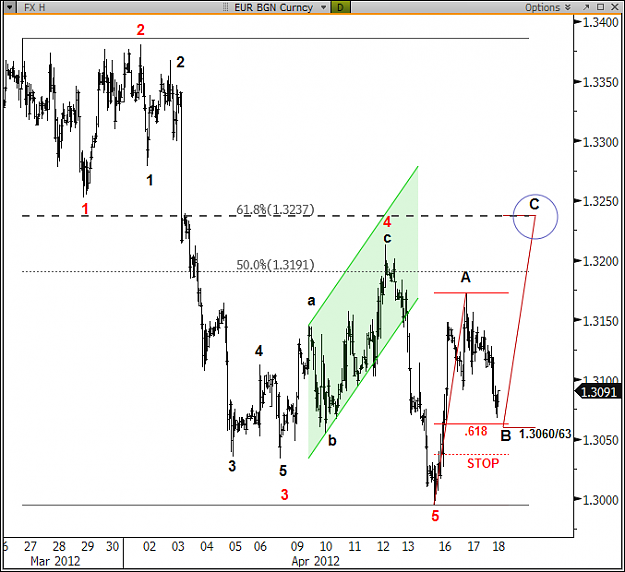
Task: Grab the dotted grip handle before EUR BGN Curncy
Action: (226, 7)
